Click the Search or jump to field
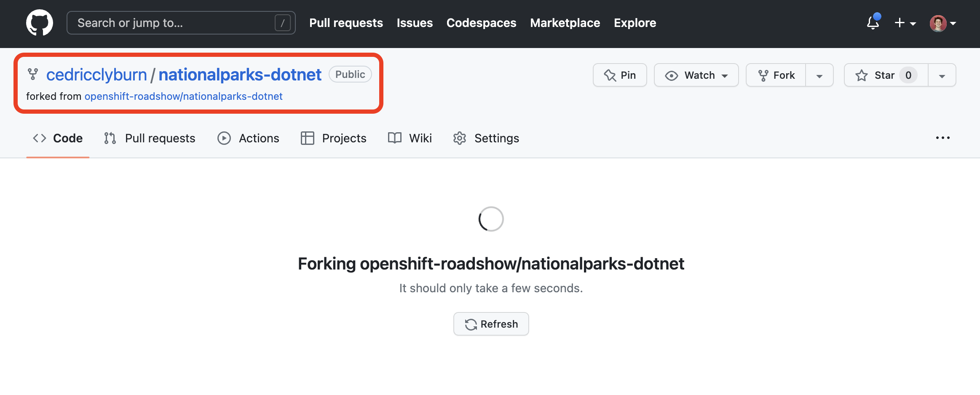Screen dimensions: 980x395 tap(181, 23)
